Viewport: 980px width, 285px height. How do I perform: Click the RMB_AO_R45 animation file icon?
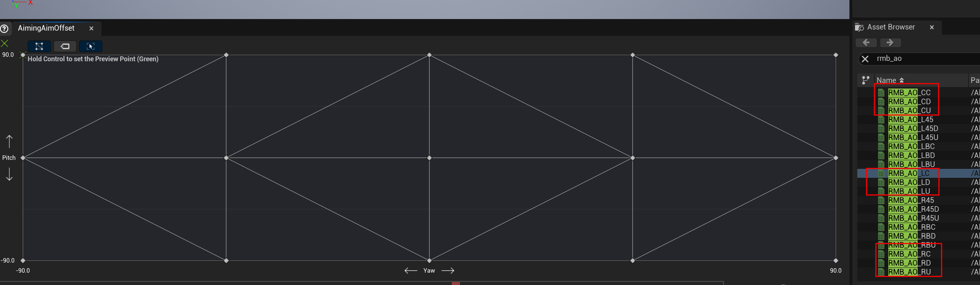[x=881, y=201]
